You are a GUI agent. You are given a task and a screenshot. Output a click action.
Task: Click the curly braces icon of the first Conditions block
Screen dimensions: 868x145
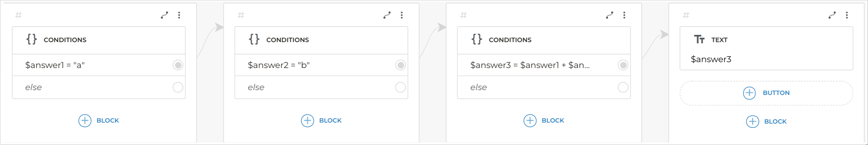[x=32, y=39]
